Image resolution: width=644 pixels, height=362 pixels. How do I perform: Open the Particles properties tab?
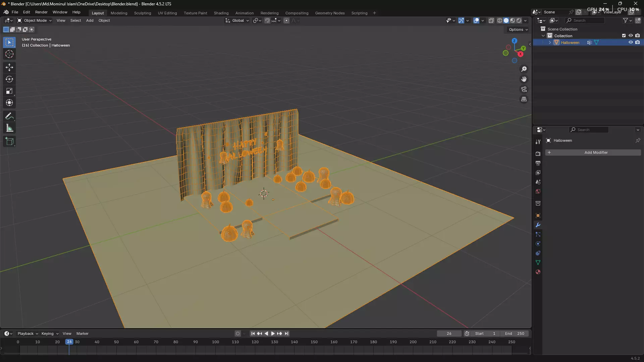538,234
